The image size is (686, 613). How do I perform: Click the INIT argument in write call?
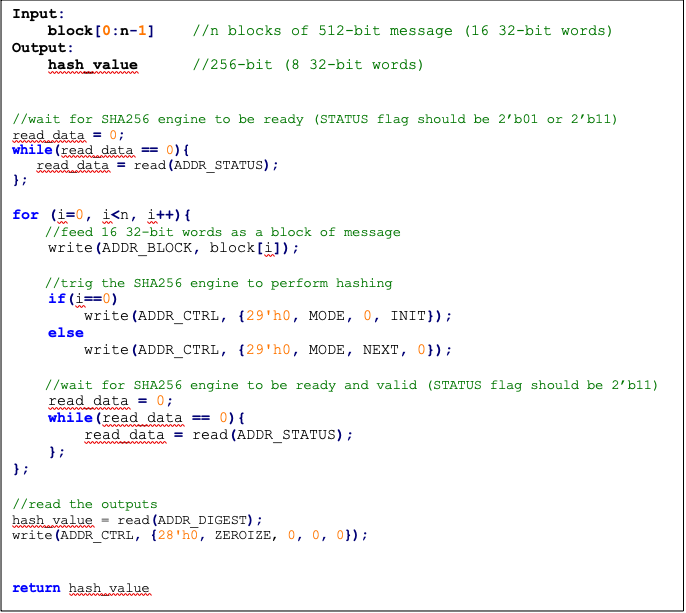coord(408,316)
